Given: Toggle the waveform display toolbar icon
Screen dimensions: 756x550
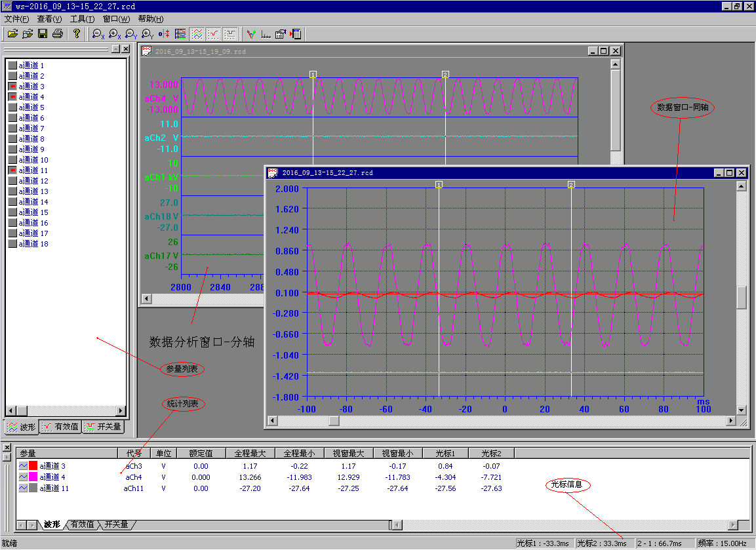Looking at the screenshot, I should click(197, 33).
